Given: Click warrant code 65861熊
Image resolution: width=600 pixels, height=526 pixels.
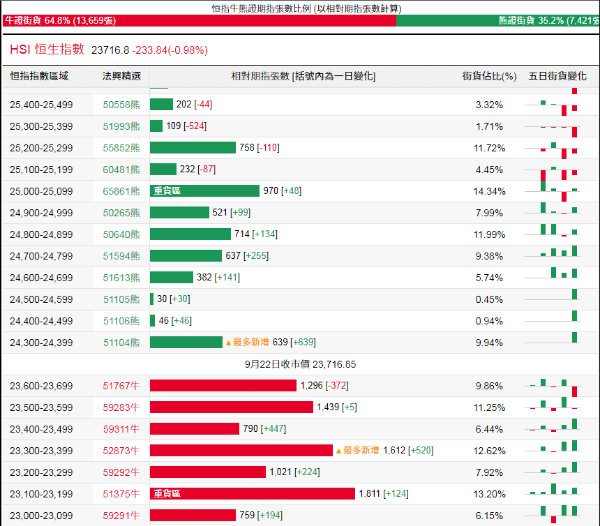Looking at the screenshot, I should tap(121, 191).
